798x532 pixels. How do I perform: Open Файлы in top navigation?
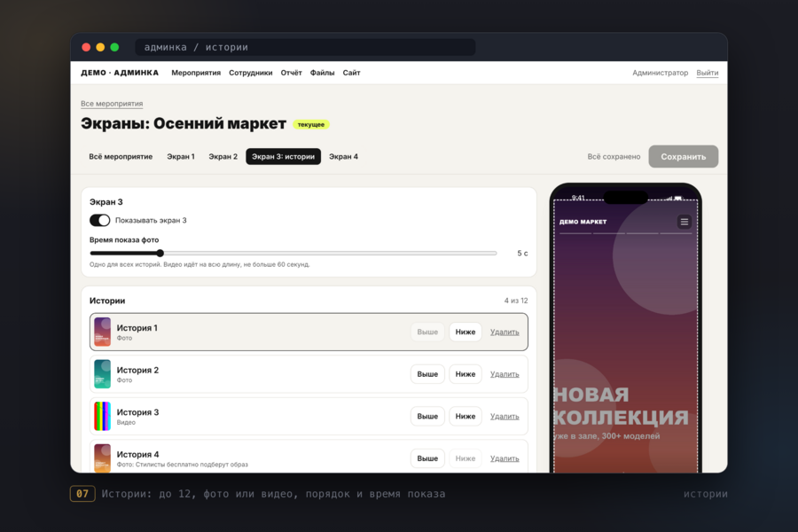click(322, 73)
